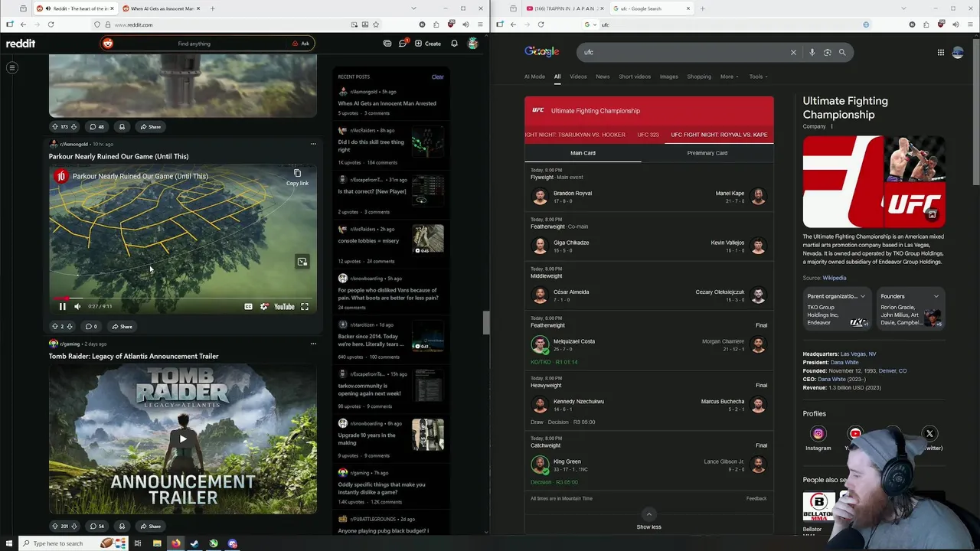Viewport: 980px width, 551px height.
Task: Open Reddit notifications bell
Action: tap(454, 44)
